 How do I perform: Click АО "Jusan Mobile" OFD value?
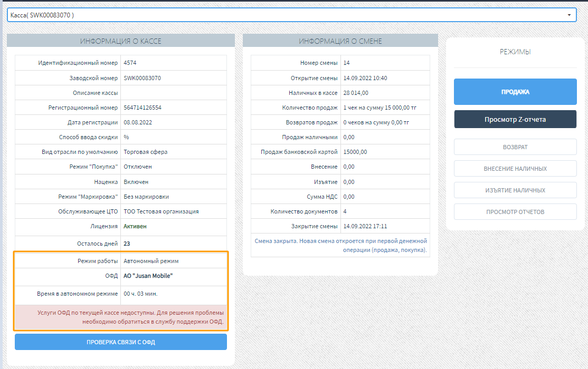tap(148, 276)
